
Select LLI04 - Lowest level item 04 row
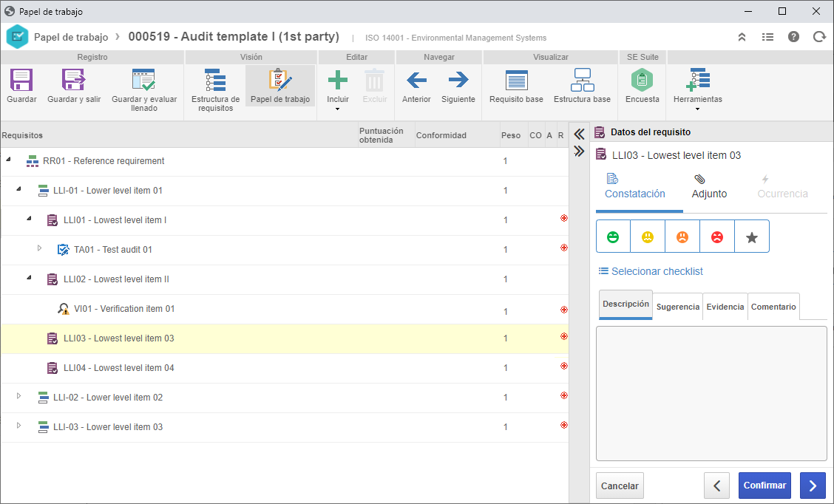(x=285, y=368)
